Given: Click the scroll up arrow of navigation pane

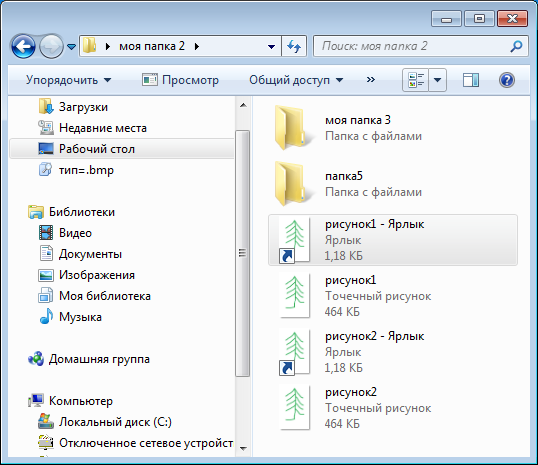Looking at the screenshot, I should click(243, 105).
